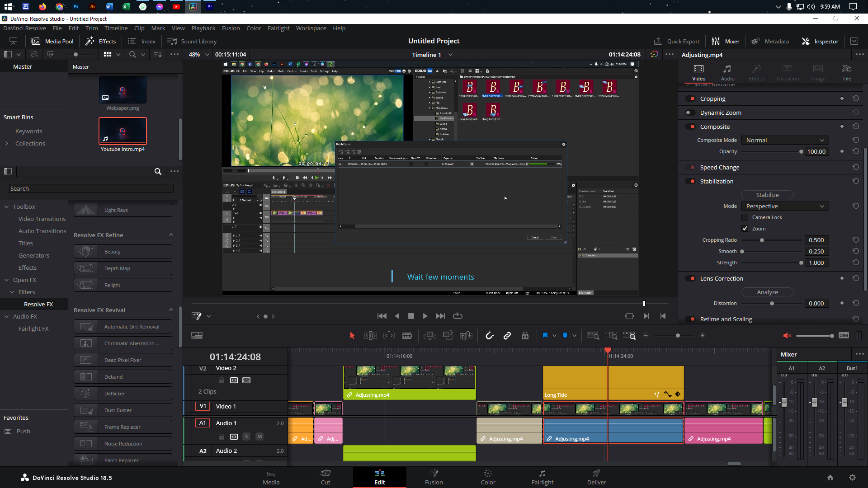Collapse the Resolve FX Revival section
868x488 pixels.
pyautogui.click(x=171, y=310)
